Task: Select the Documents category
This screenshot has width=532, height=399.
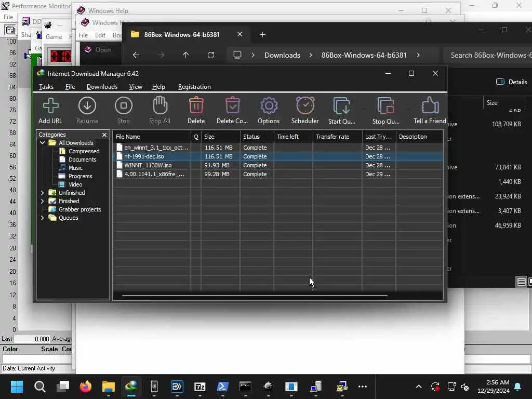Action: pos(82,159)
